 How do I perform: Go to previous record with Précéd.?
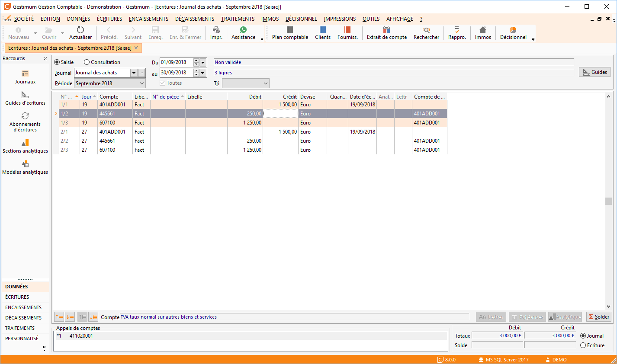coord(109,30)
